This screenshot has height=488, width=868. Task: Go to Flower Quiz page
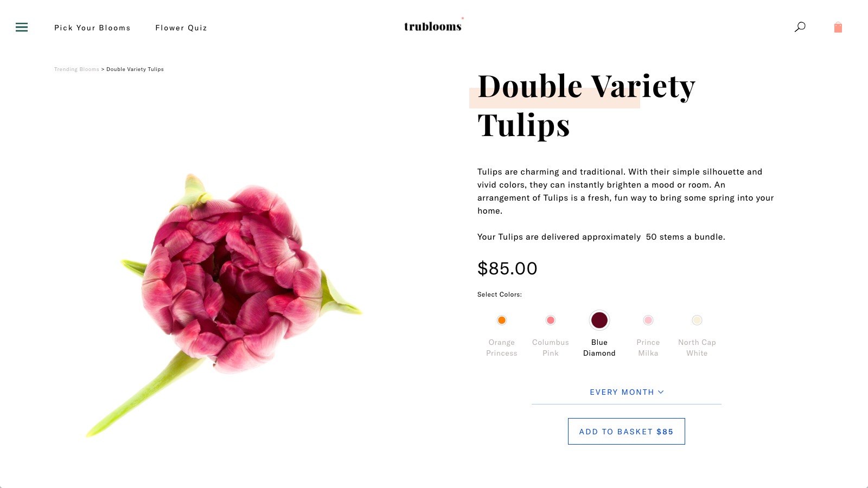click(x=181, y=28)
